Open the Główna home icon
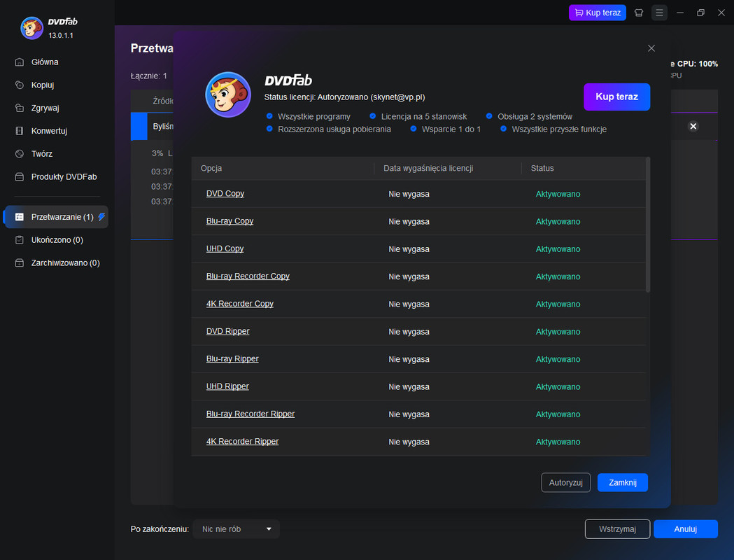The height and width of the screenshot is (560, 734). pyautogui.click(x=19, y=62)
